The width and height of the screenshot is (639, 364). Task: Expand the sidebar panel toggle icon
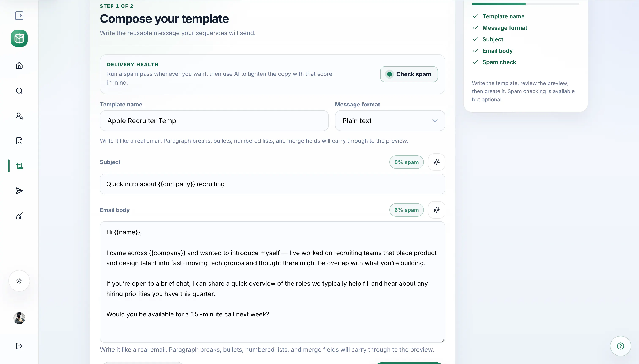click(19, 16)
